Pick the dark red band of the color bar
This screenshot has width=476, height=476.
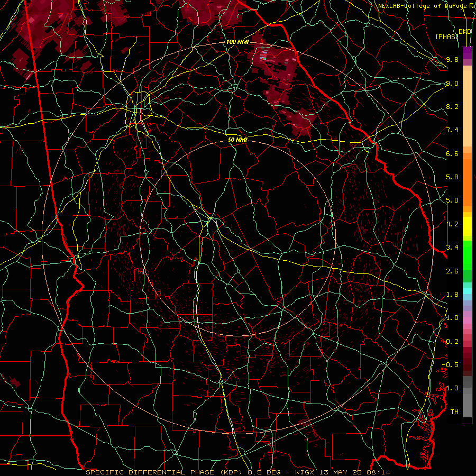(467, 358)
